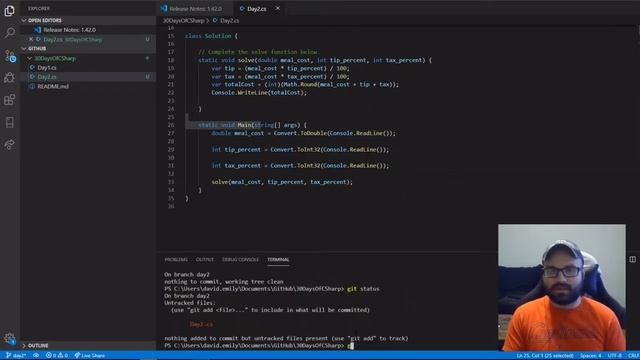Open the Live Share activity bar icon
The width and height of the screenshot is (640, 360).
[9, 144]
